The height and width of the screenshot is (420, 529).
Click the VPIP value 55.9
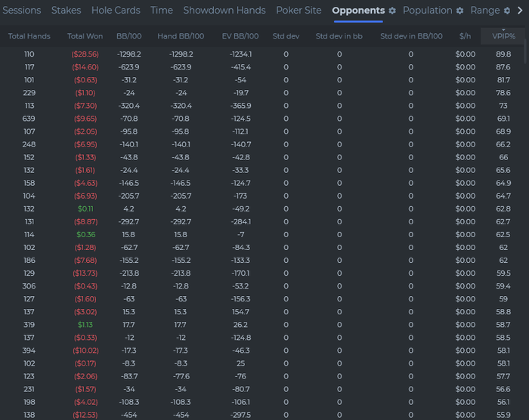point(503,415)
